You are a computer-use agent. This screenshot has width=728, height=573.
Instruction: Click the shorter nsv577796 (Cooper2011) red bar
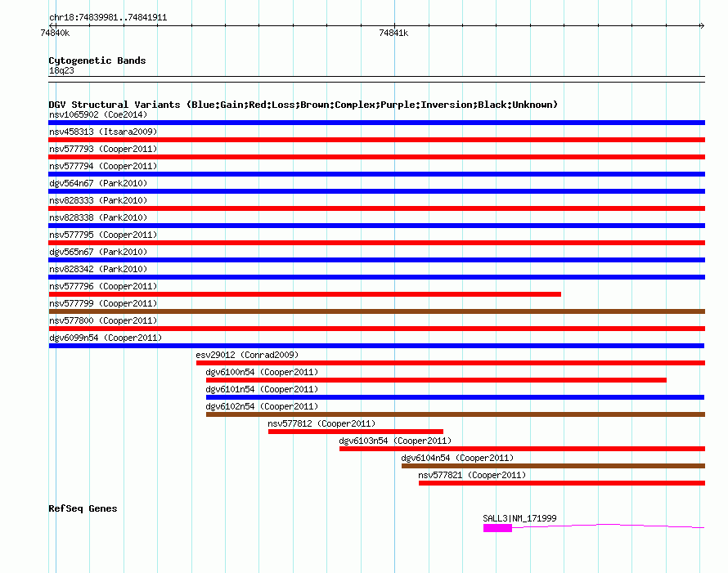tap(304, 294)
